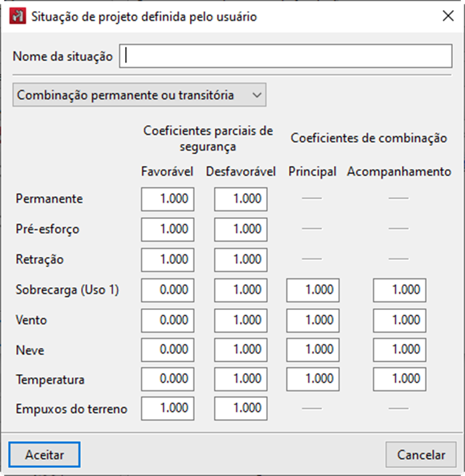
Task: Focus the Nome da situação text field
Action: point(286,56)
